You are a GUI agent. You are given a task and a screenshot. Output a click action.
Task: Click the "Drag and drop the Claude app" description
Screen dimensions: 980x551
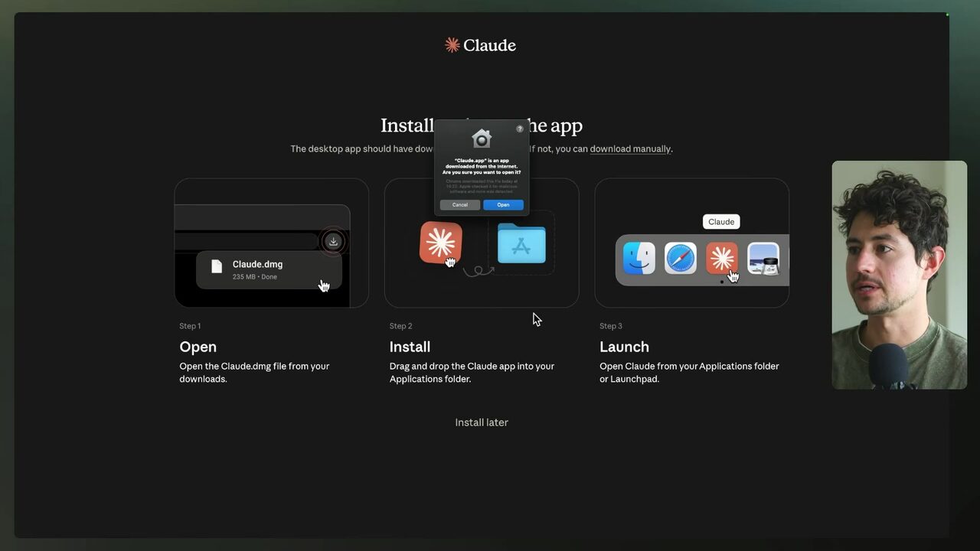[472, 373]
